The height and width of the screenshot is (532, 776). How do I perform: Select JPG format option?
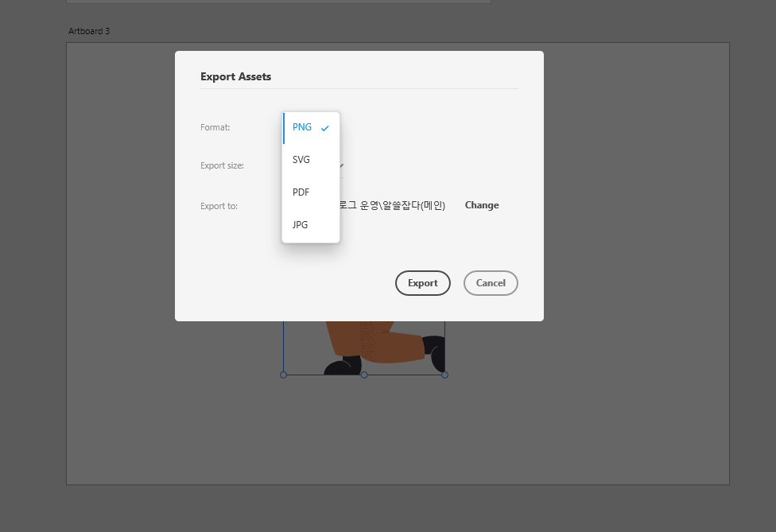pos(311,225)
